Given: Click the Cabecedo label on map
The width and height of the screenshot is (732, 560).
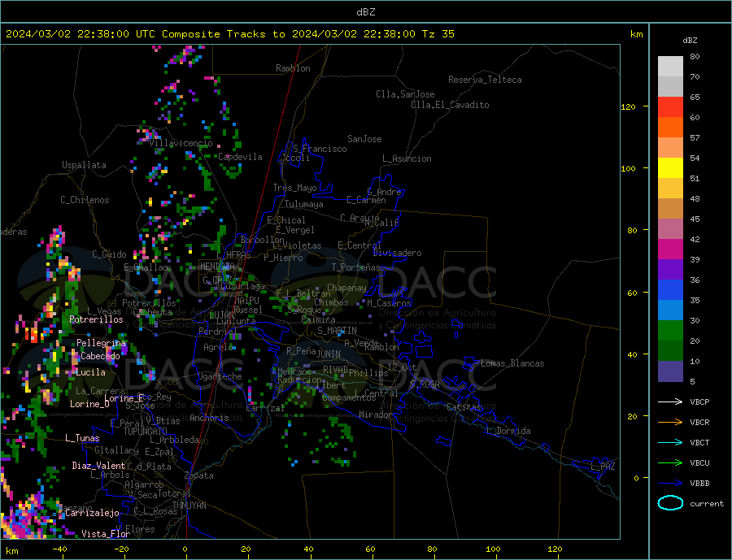Looking at the screenshot, I should pos(100,356).
